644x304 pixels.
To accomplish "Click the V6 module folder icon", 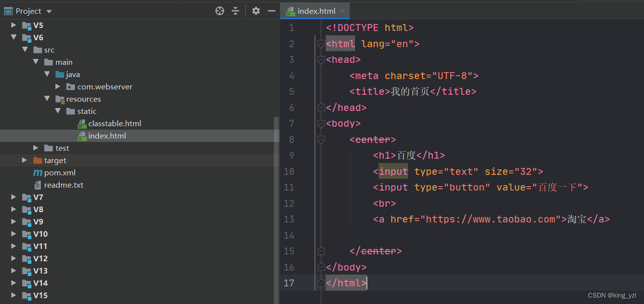I will [26, 38].
